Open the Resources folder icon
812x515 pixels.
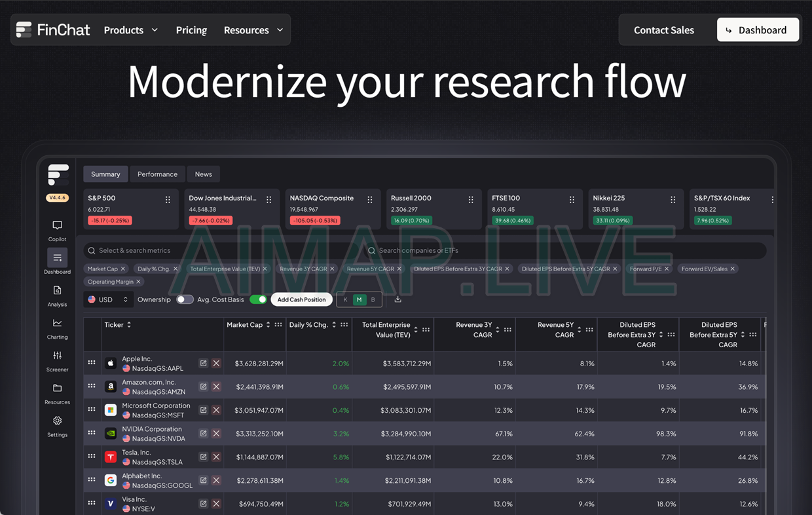(57, 389)
